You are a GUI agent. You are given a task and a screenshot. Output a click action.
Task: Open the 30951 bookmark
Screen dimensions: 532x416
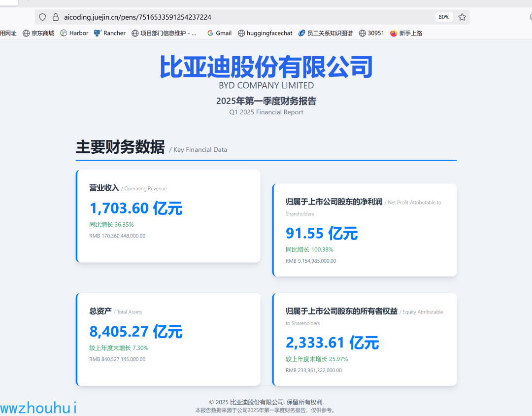(x=371, y=33)
